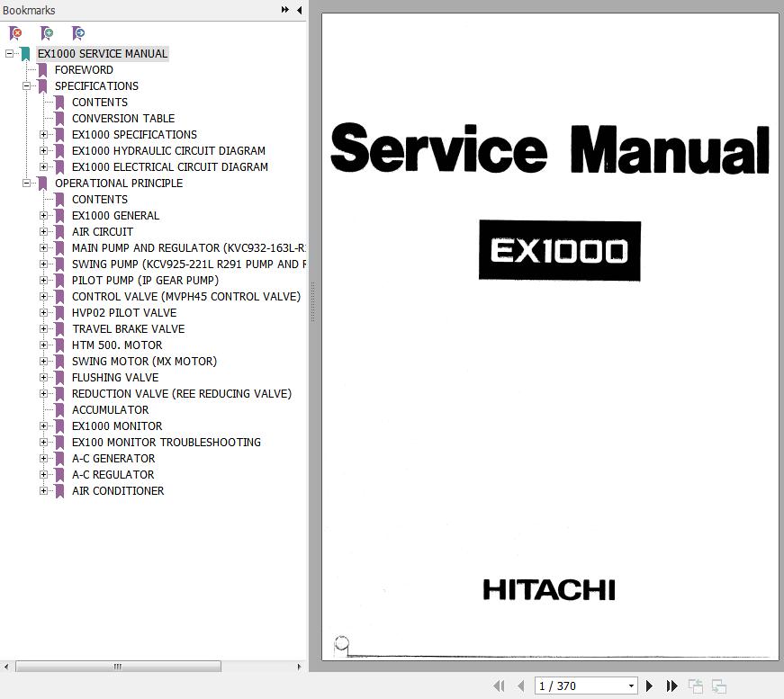This screenshot has width=784, height=699.
Task: Click the delete bookmark icon
Action: click(x=15, y=33)
